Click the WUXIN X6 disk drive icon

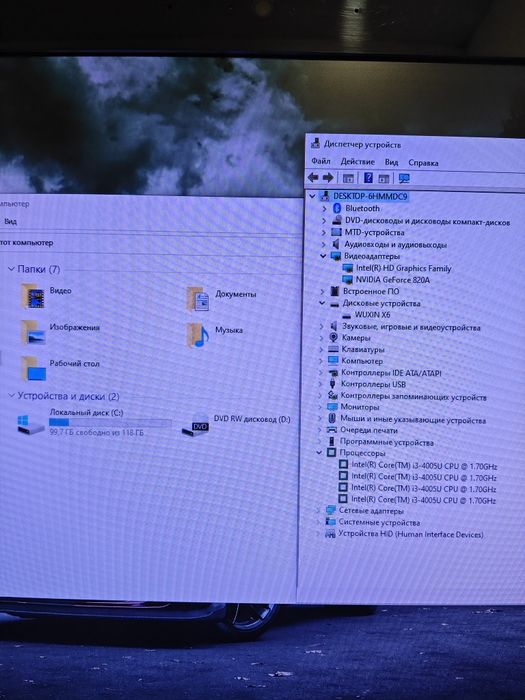(x=346, y=315)
